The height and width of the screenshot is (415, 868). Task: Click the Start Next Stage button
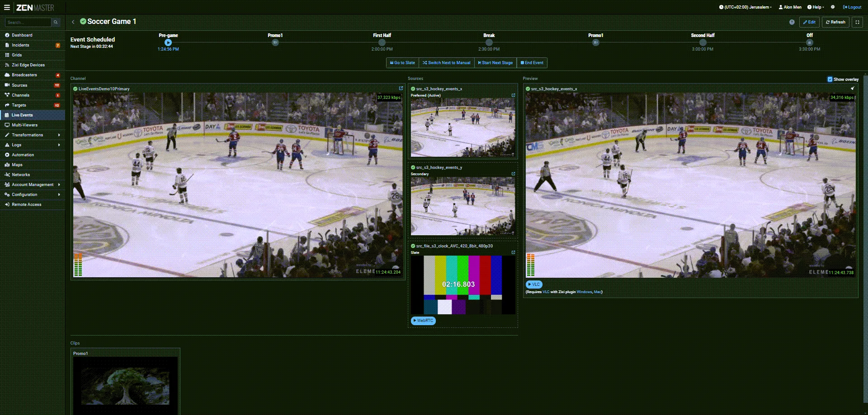[x=495, y=63]
